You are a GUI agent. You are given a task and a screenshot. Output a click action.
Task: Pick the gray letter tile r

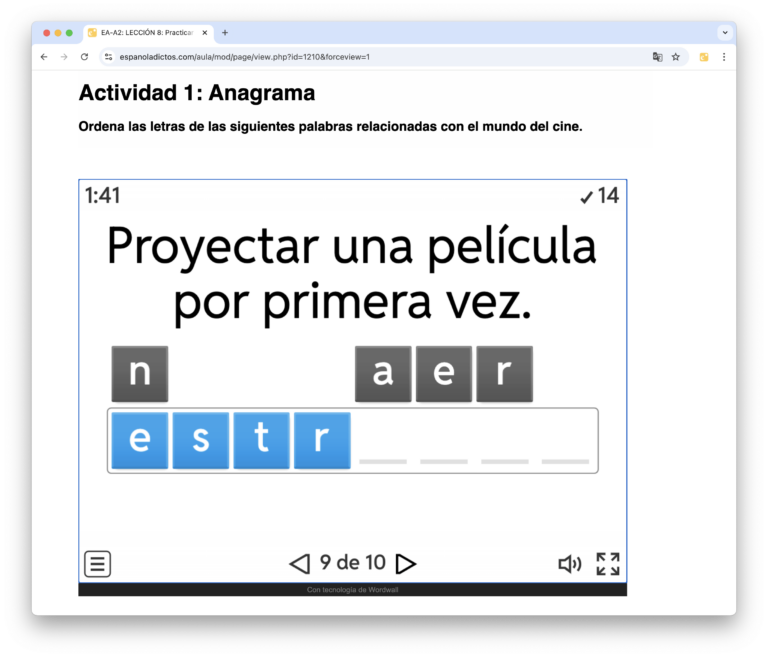pos(504,374)
